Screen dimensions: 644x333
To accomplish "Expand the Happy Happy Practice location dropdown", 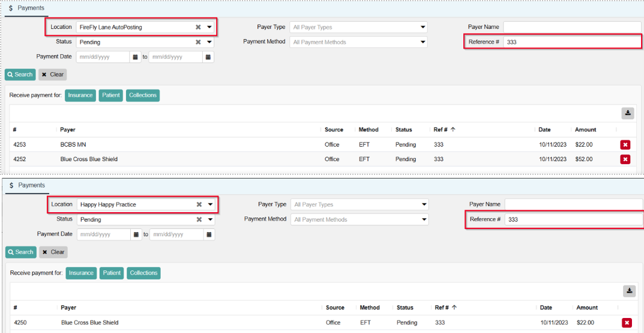I will pos(210,204).
